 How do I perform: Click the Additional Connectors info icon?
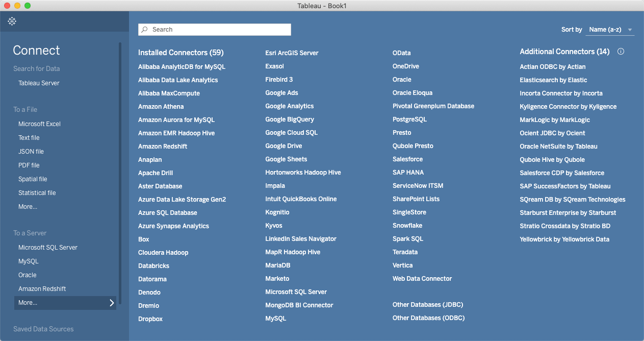pyautogui.click(x=621, y=52)
